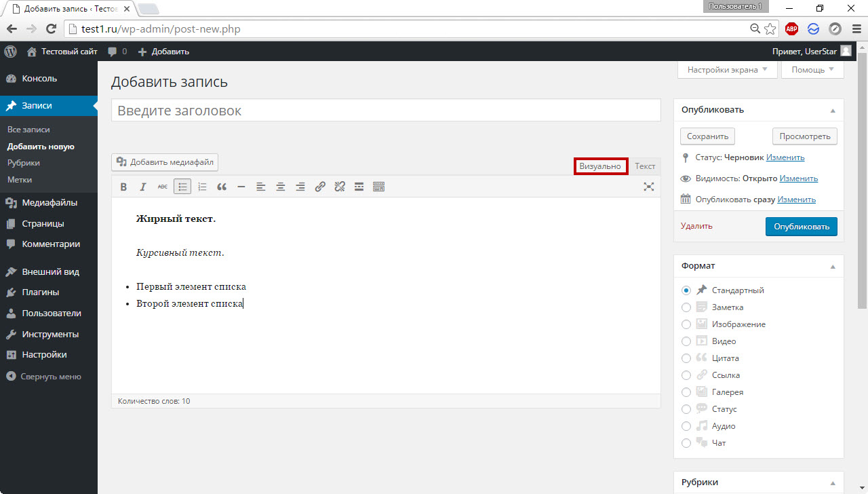This screenshot has height=494, width=868.
Task: Switch to the Текст editor tab
Action: pos(645,166)
